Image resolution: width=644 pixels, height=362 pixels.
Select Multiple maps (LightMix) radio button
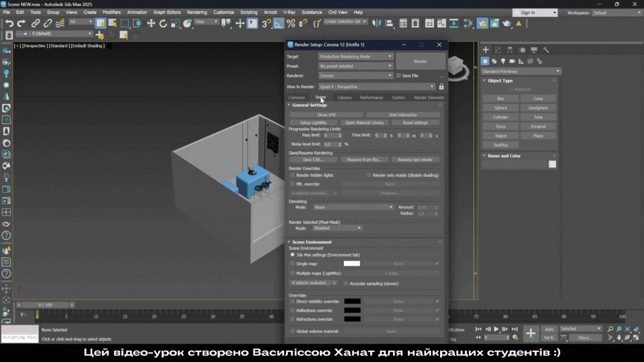(x=293, y=273)
